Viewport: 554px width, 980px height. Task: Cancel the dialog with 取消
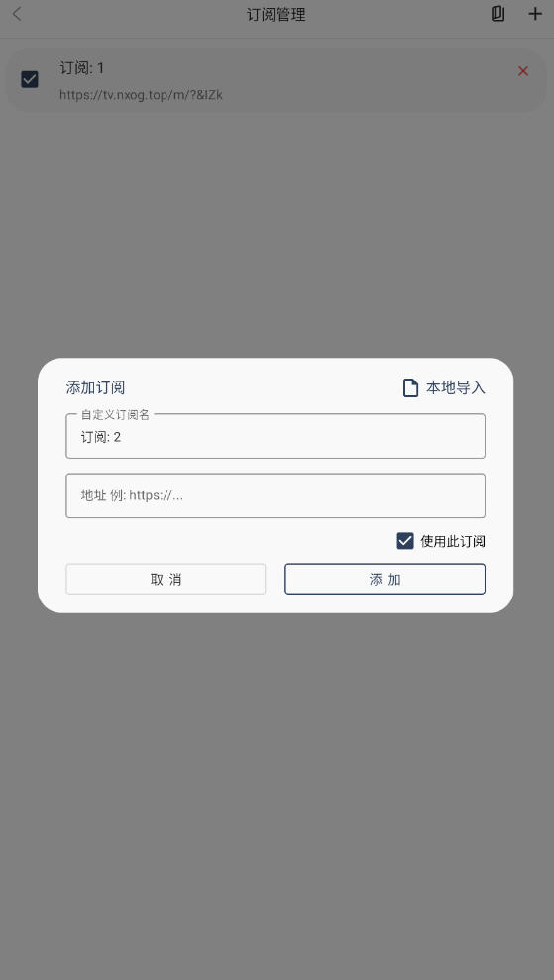click(x=166, y=579)
